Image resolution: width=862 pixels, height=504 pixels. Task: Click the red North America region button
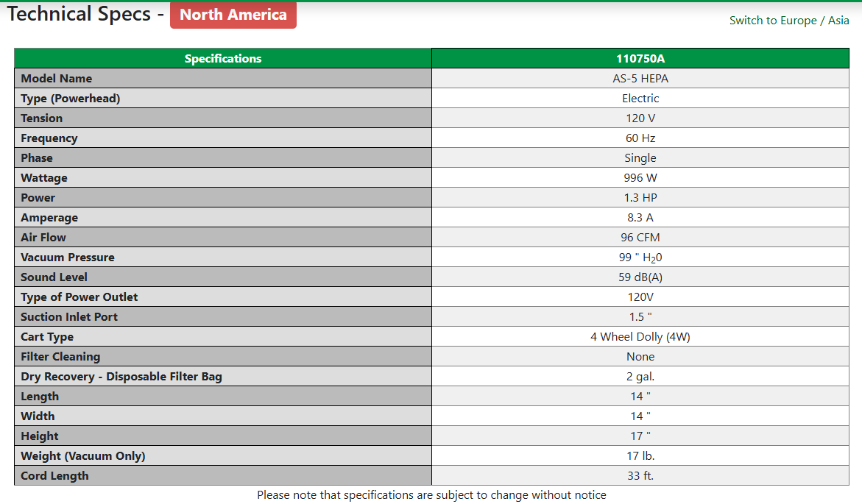(233, 15)
